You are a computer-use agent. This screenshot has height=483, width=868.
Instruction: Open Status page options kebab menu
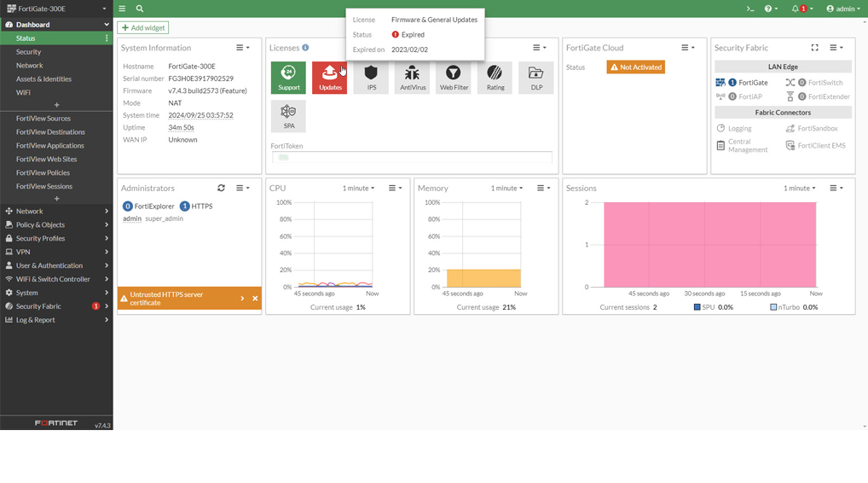coord(107,38)
